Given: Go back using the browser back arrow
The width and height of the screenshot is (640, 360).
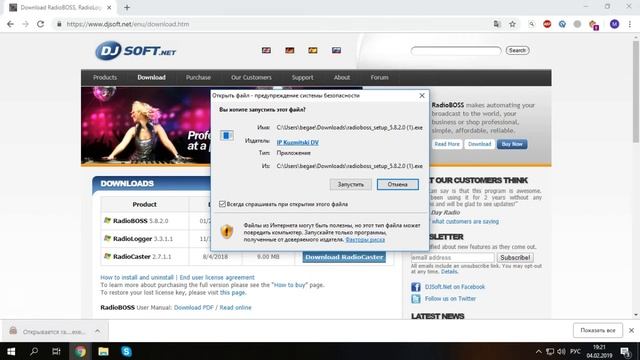Looking at the screenshot, I should point(10,24).
